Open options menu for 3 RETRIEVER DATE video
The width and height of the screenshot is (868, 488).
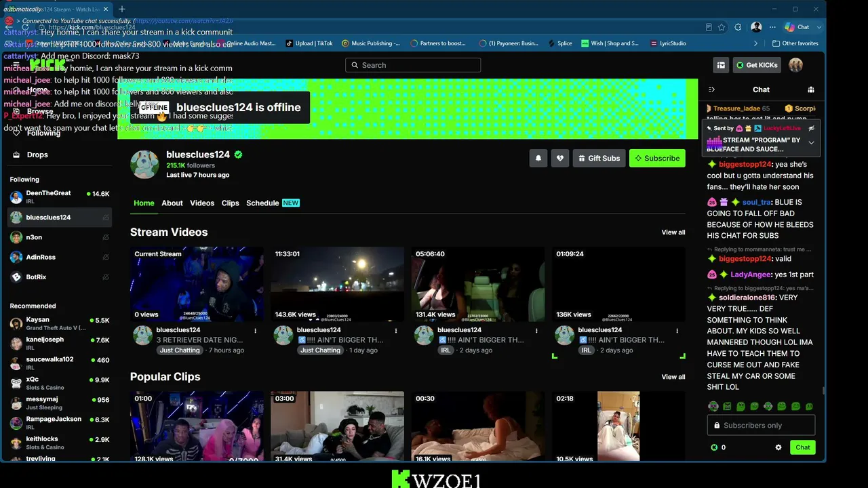click(256, 331)
